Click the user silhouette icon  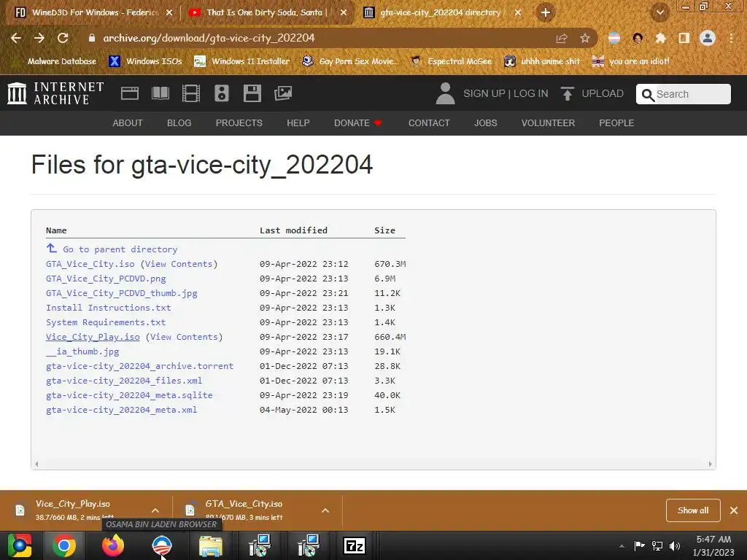[x=446, y=93]
